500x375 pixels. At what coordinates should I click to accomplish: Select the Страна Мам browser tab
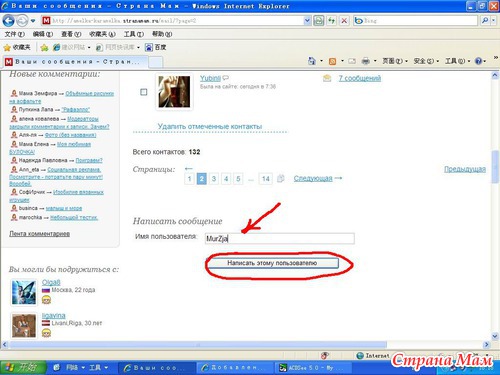click(75, 62)
